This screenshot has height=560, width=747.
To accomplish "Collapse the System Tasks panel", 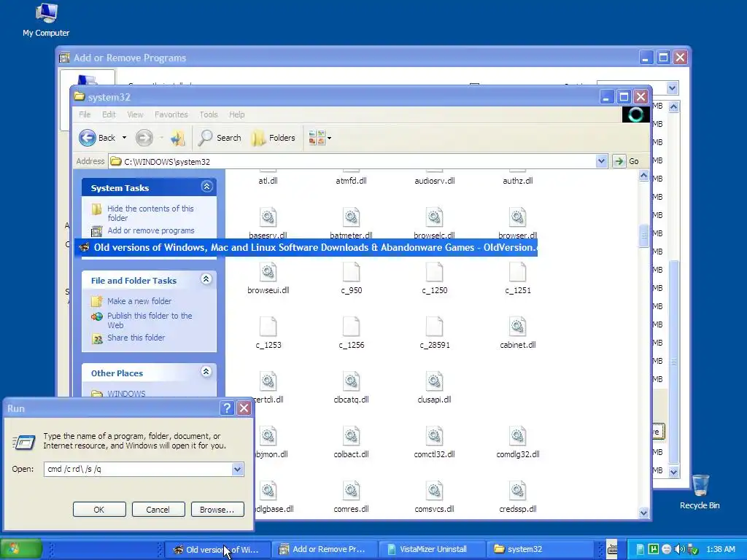I will tap(206, 187).
